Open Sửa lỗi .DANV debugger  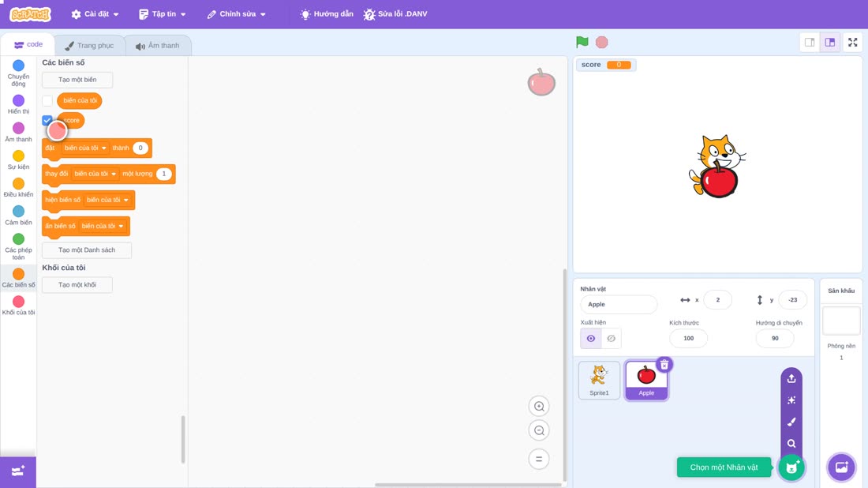(395, 14)
